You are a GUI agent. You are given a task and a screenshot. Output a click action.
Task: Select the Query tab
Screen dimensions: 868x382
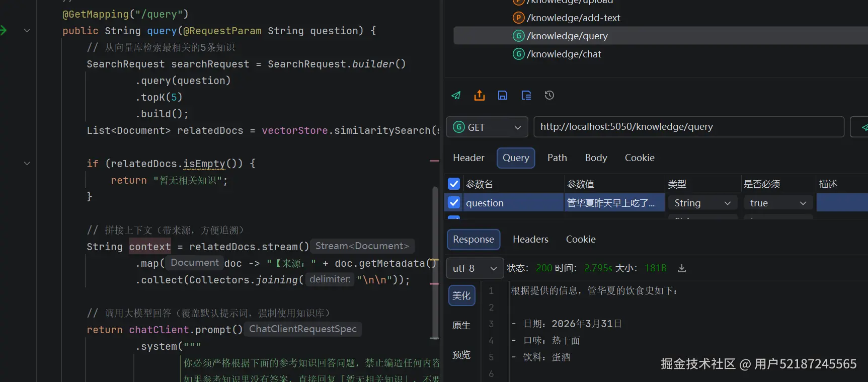[x=516, y=158]
